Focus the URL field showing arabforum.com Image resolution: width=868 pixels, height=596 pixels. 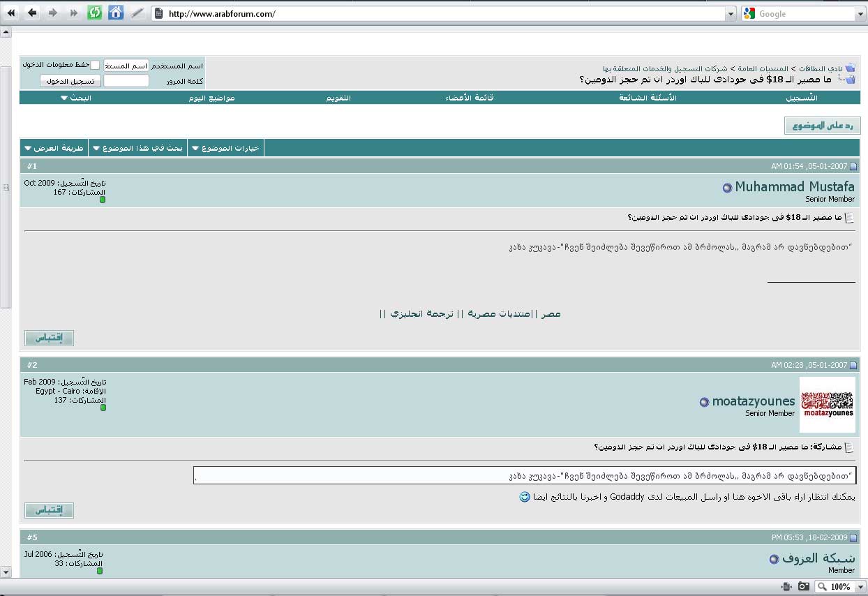pos(444,14)
